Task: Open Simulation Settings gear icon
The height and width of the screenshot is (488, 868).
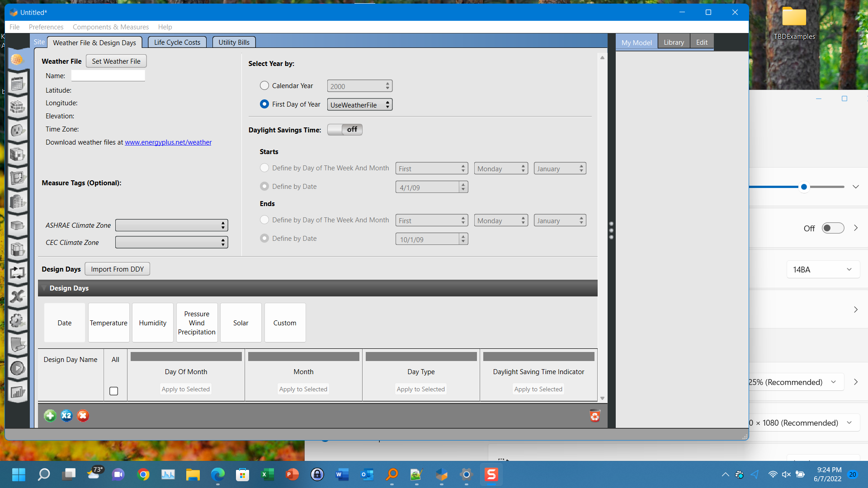Action: point(18,321)
